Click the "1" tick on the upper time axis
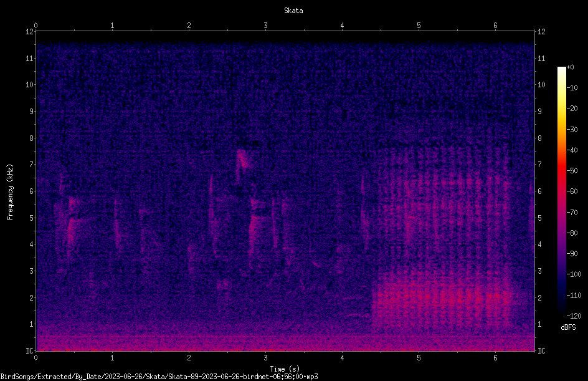Screen dimensions: 588x381 (112, 26)
